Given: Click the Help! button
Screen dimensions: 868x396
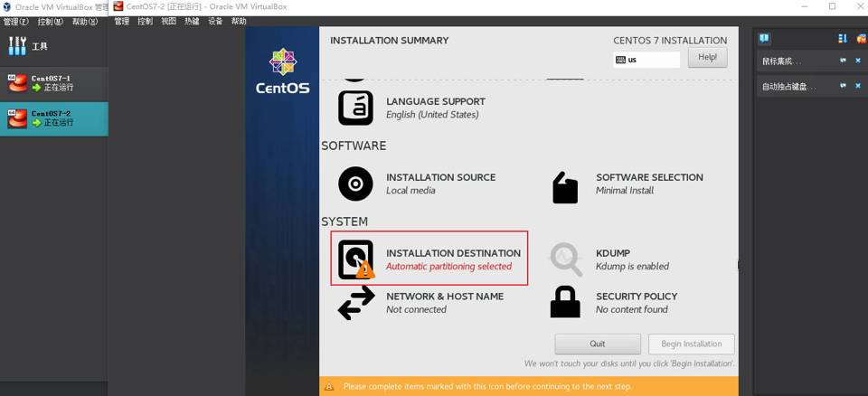Looking at the screenshot, I should click(707, 57).
